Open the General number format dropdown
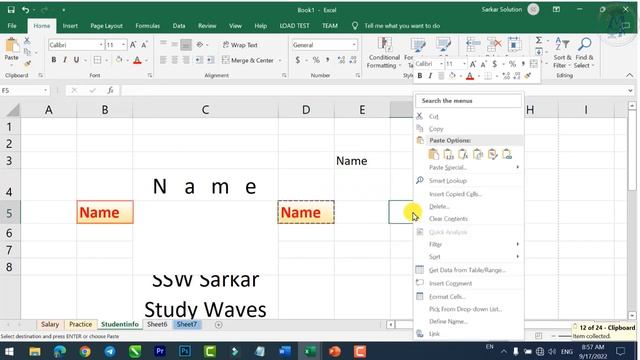 point(353,45)
